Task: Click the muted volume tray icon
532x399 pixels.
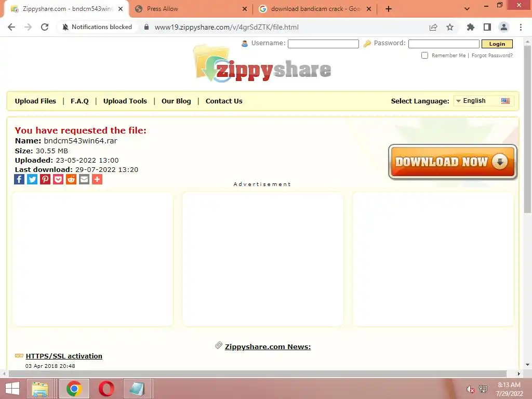Action: point(470,389)
